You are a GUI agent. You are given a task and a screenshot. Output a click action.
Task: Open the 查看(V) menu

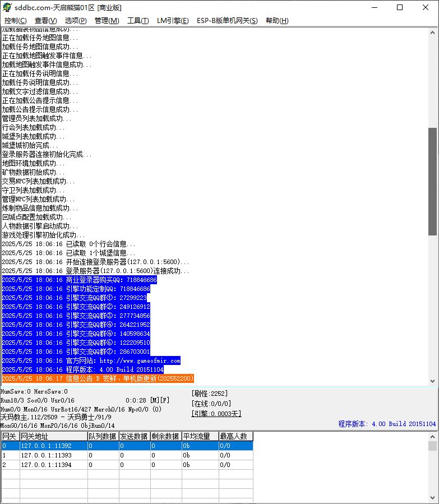coord(45,21)
